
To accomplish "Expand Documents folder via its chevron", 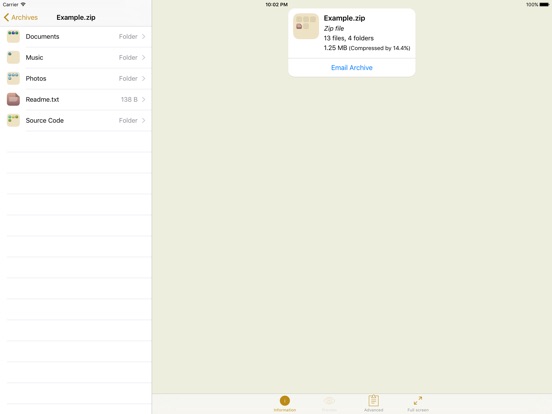I will tap(144, 37).
